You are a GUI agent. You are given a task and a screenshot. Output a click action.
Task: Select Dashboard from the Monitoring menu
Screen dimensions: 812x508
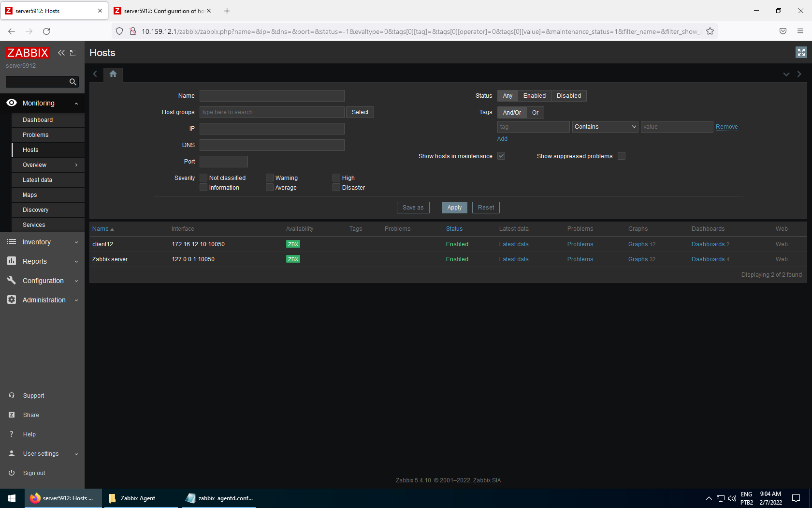(x=38, y=120)
